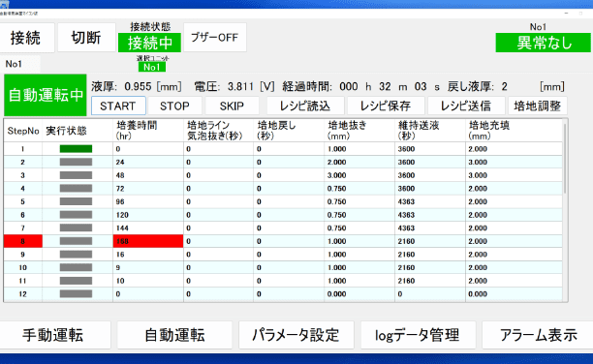Click 維持送液 value 4363 in step 5
This screenshot has width=593, height=364.
pyautogui.click(x=430, y=201)
